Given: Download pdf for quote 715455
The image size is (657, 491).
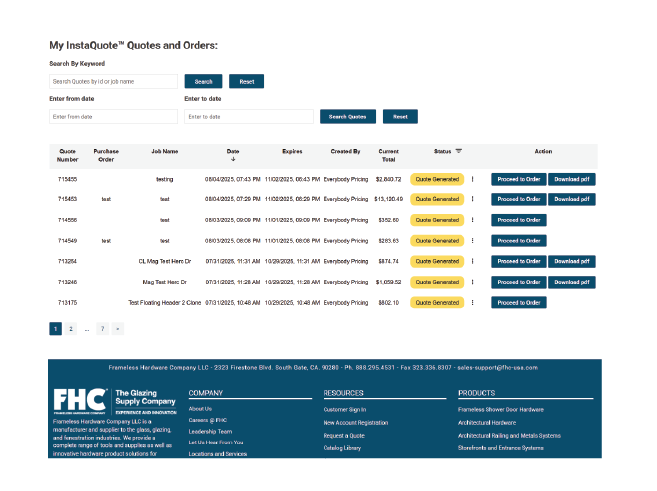Looking at the screenshot, I should 572,179.
